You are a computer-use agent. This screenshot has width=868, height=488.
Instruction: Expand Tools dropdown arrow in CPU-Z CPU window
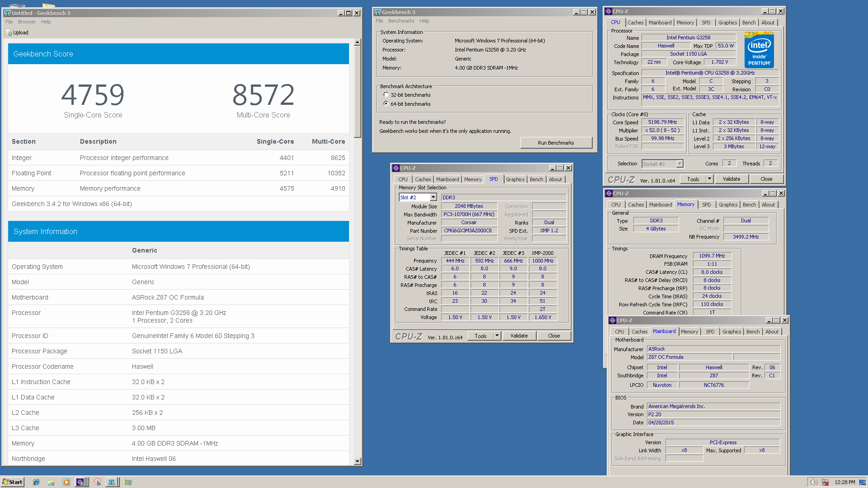pyautogui.click(x=709, y=179)
